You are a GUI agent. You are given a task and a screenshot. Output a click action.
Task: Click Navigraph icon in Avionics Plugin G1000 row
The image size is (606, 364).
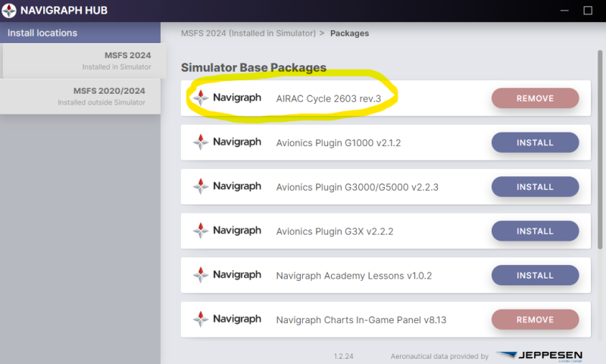[201, 142]
